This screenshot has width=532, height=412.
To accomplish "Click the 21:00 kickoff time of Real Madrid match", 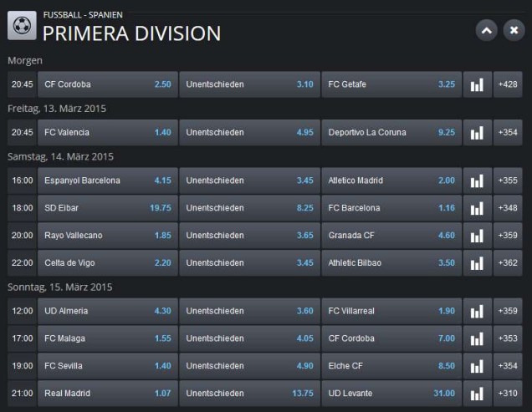I will [22, 394].
